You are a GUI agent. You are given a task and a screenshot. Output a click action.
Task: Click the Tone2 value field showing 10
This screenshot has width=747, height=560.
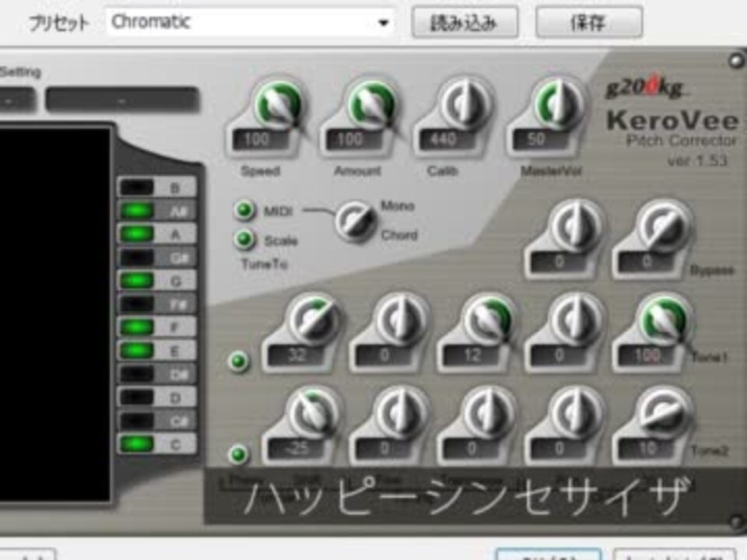tap(646, 449)
